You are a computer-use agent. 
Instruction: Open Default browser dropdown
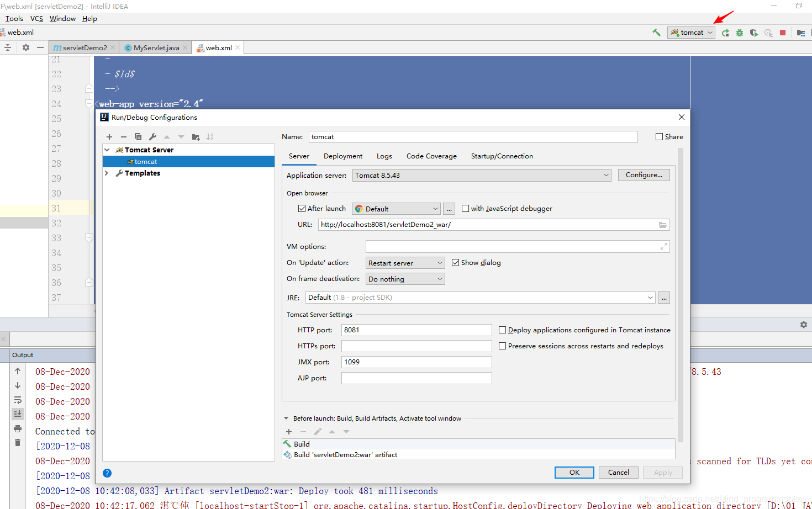[396, 209]
